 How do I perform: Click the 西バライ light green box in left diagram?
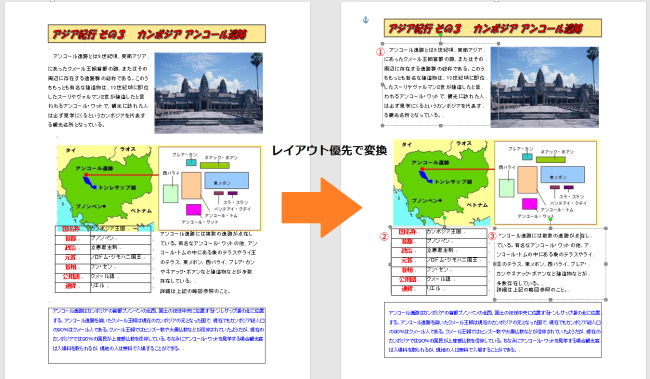click(171, 194)
